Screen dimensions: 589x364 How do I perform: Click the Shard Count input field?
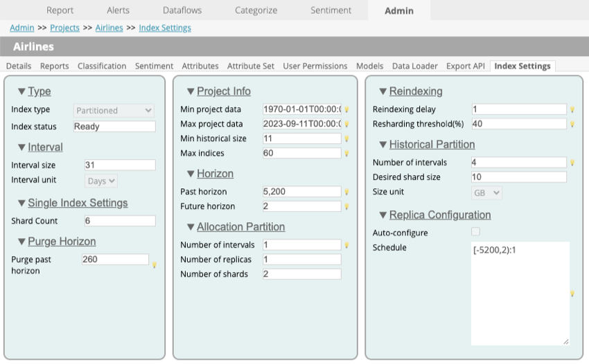[119, 221]
